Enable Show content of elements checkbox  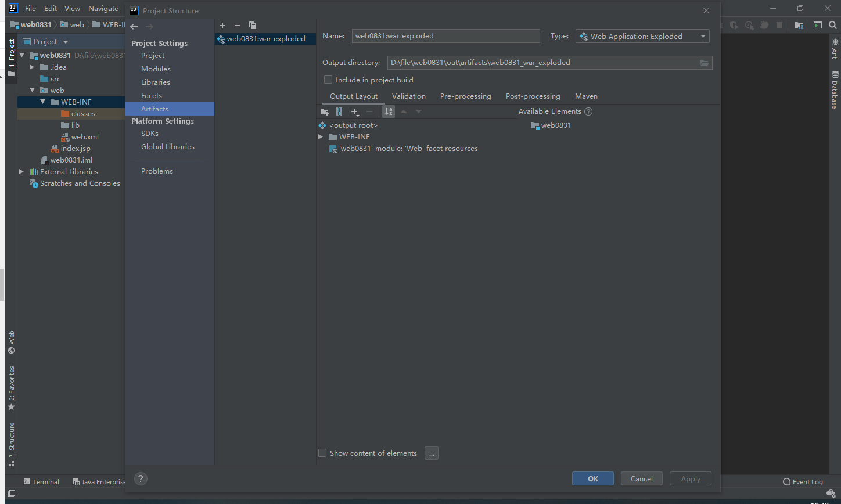tap(322, 453)
